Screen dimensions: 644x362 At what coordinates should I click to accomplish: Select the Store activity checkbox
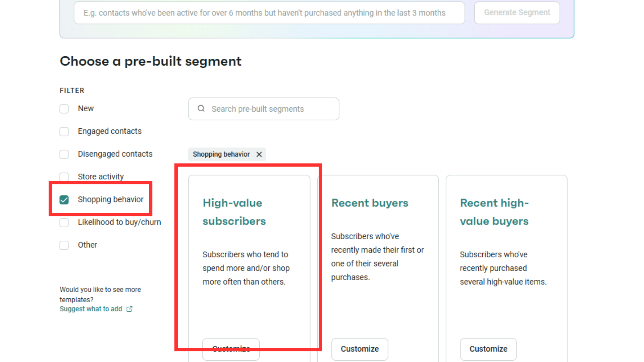(64, 177)
